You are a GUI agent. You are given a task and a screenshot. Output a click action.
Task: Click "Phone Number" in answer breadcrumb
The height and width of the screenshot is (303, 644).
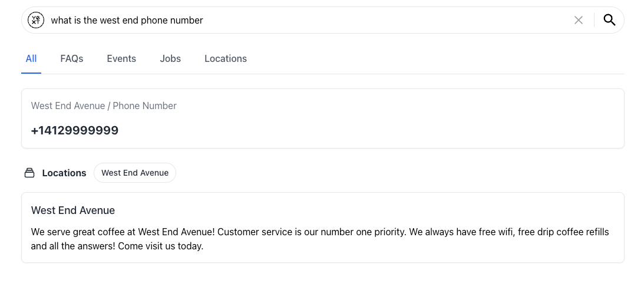(144, 106)
